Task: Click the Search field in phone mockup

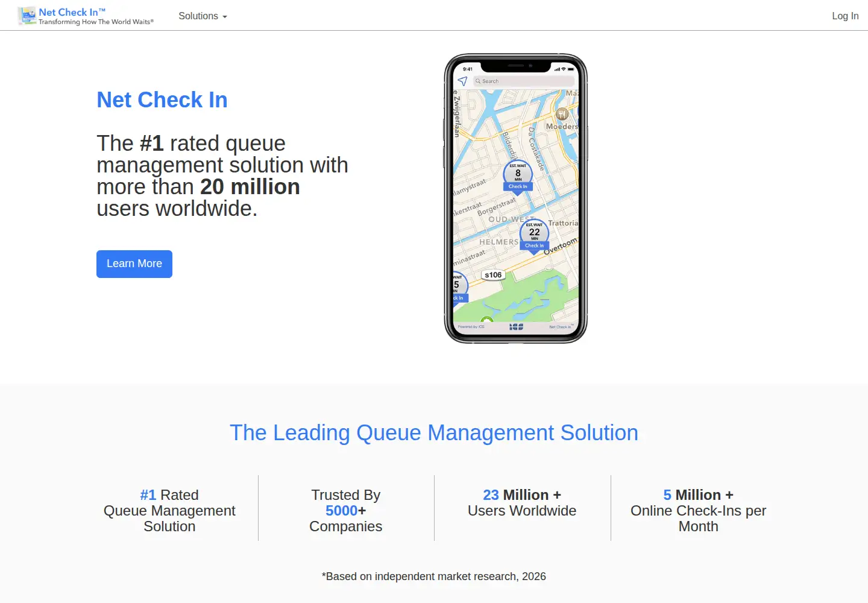Action: pos(524,81)
